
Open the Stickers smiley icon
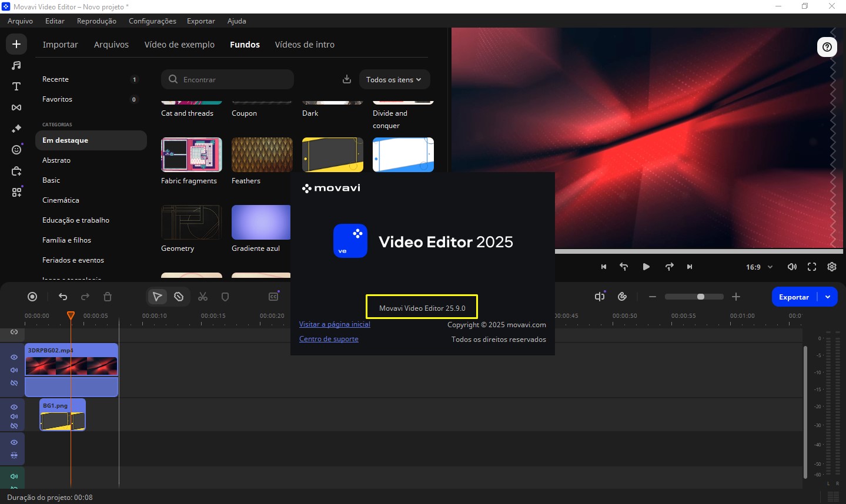(16, 150)
